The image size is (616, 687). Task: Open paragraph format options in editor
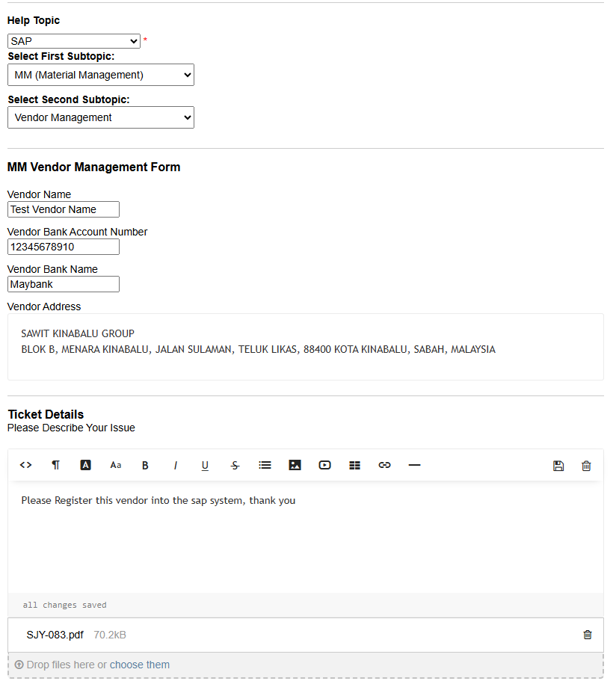coord(55,465)
